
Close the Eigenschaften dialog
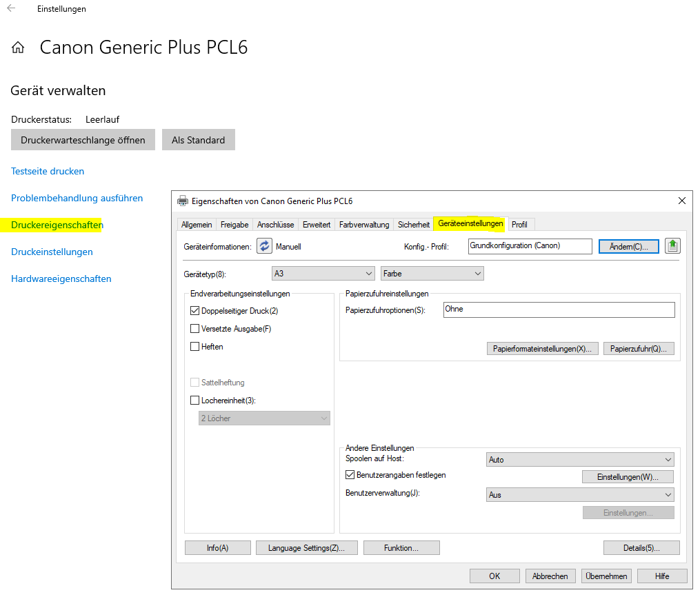(x=681, y=201)
